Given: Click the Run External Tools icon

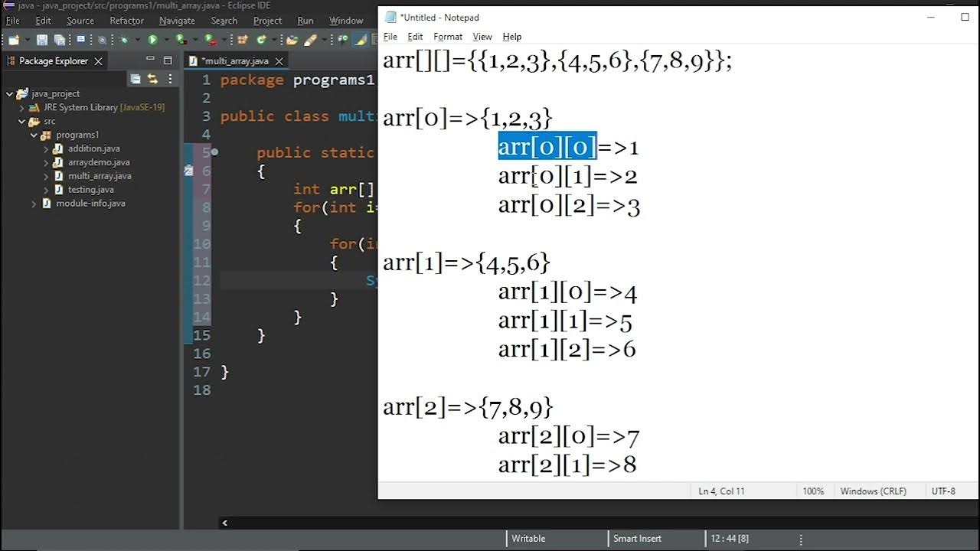Looking at the screenshot, I should point(210,40).
